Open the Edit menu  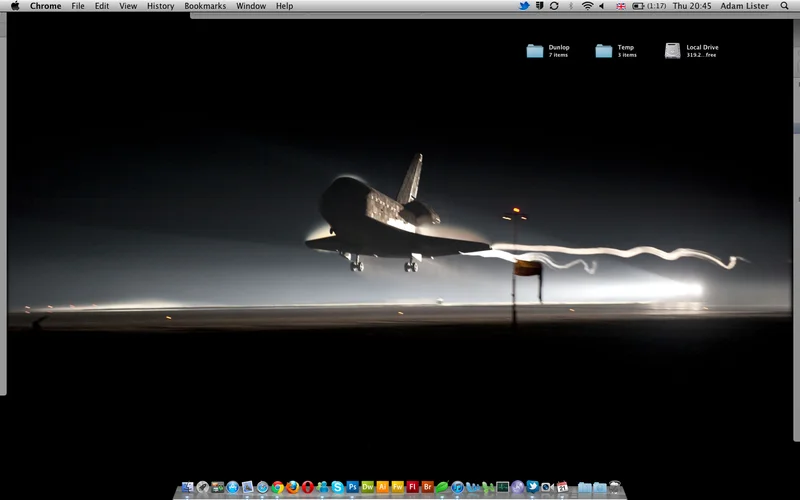pos(102,6)
